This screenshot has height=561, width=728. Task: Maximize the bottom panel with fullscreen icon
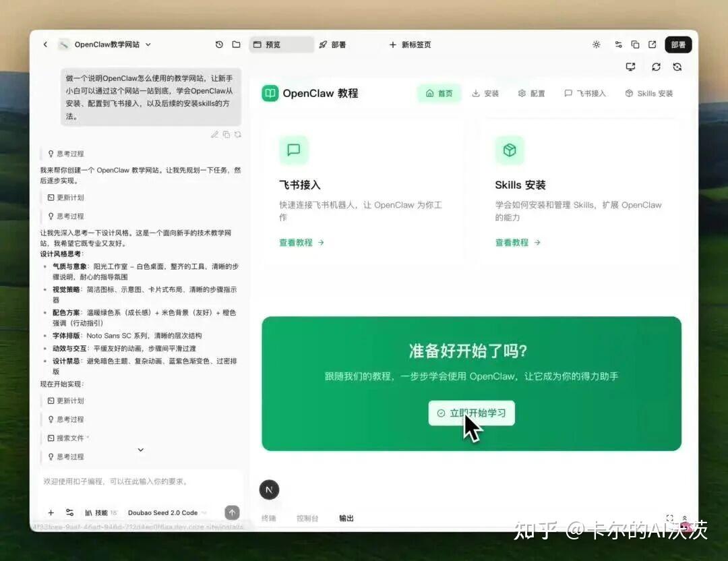pyautogui.click(x=669, y=518)
